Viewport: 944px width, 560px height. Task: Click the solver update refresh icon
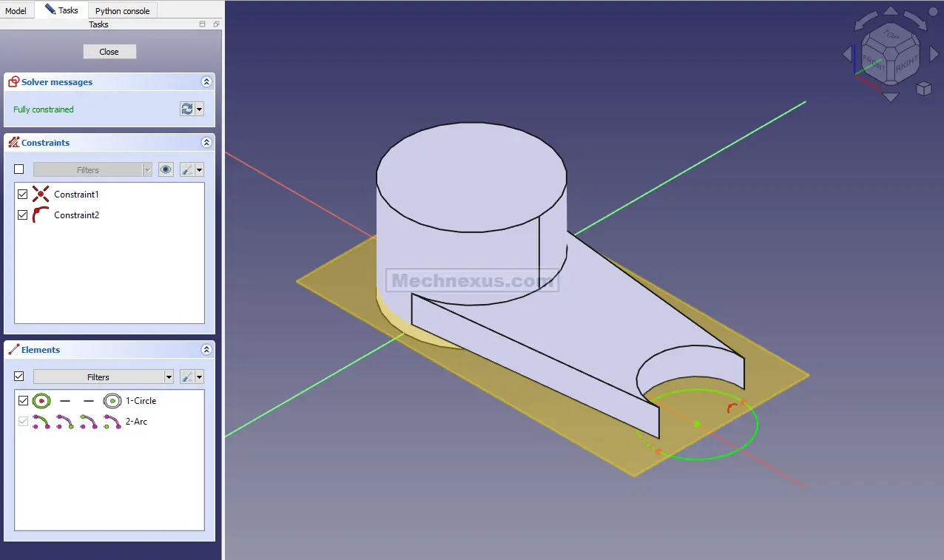click(187, 109)
